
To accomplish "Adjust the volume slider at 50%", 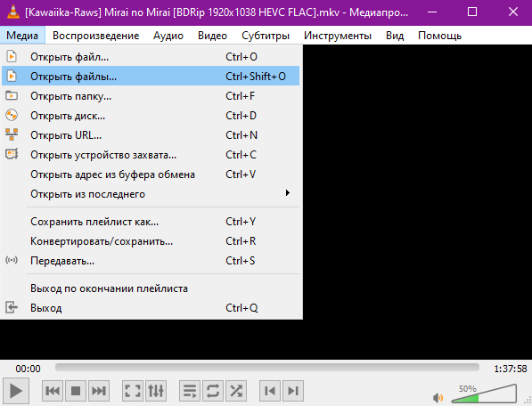I will (484, 394).
